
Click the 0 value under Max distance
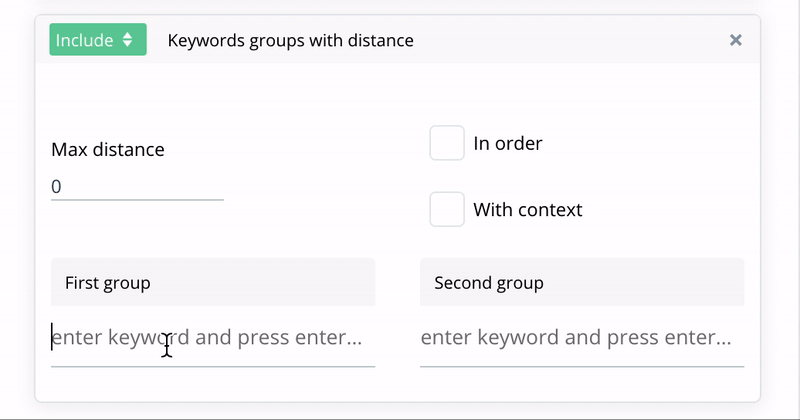[56, 186]
